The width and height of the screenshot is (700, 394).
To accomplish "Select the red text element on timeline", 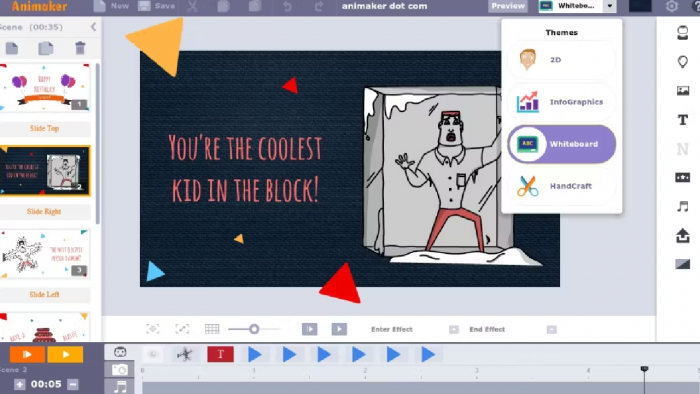I will [x=220, y=354].
